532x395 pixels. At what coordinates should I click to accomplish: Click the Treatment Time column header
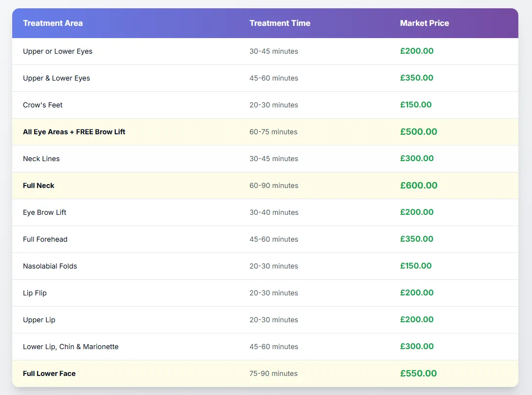pyautogui.click(x=280, y=23)
